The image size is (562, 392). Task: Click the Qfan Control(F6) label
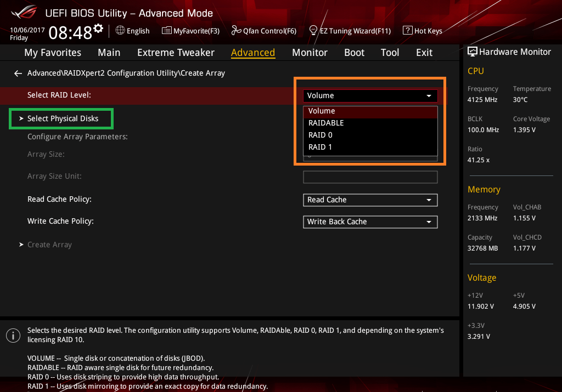(x=269, y=31)
